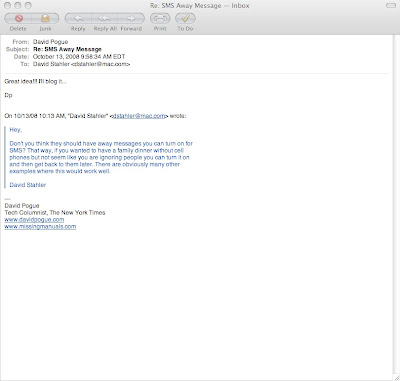Click "Tech Columnist, The New York Times" line
The height and width of the screenshot is (381, 400).
tap(55, 213)
